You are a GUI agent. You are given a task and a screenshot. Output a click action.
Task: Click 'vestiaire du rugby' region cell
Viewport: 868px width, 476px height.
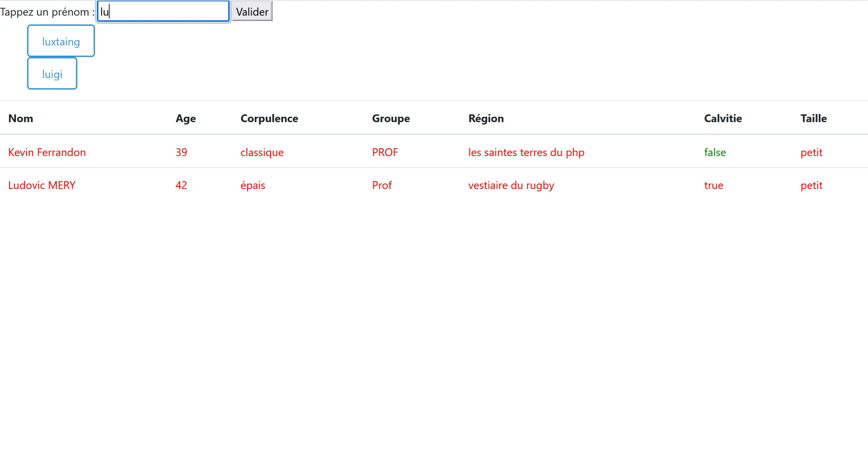coord(511,185)
